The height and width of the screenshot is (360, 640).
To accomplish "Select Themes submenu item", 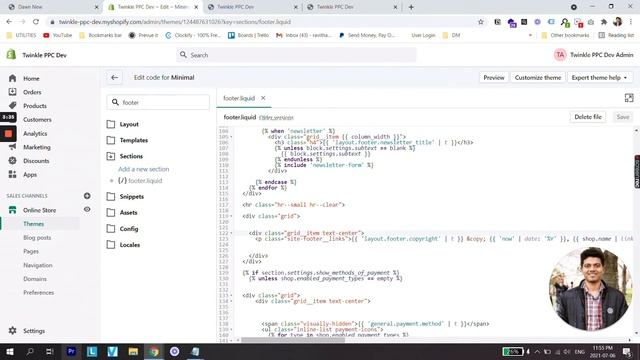I will coord(33,224).
